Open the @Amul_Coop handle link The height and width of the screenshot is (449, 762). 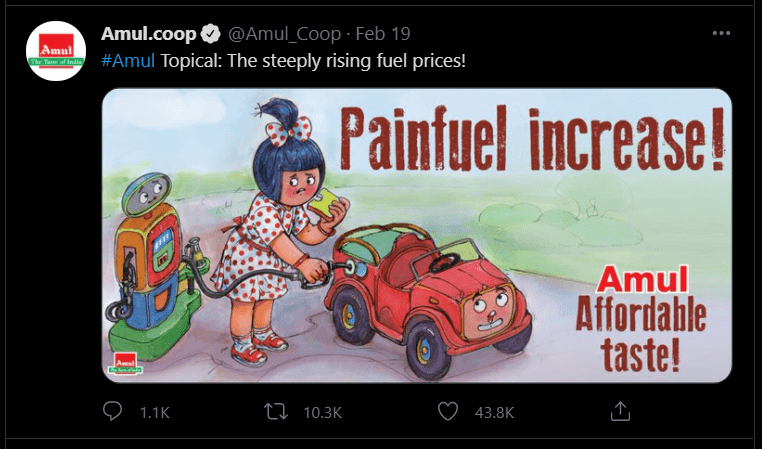tap(284, 34)
